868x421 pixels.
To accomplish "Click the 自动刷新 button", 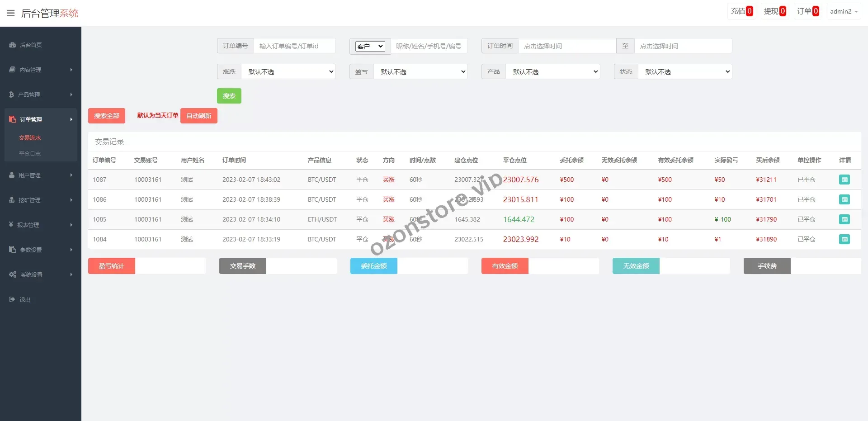I will click(198, 116).
